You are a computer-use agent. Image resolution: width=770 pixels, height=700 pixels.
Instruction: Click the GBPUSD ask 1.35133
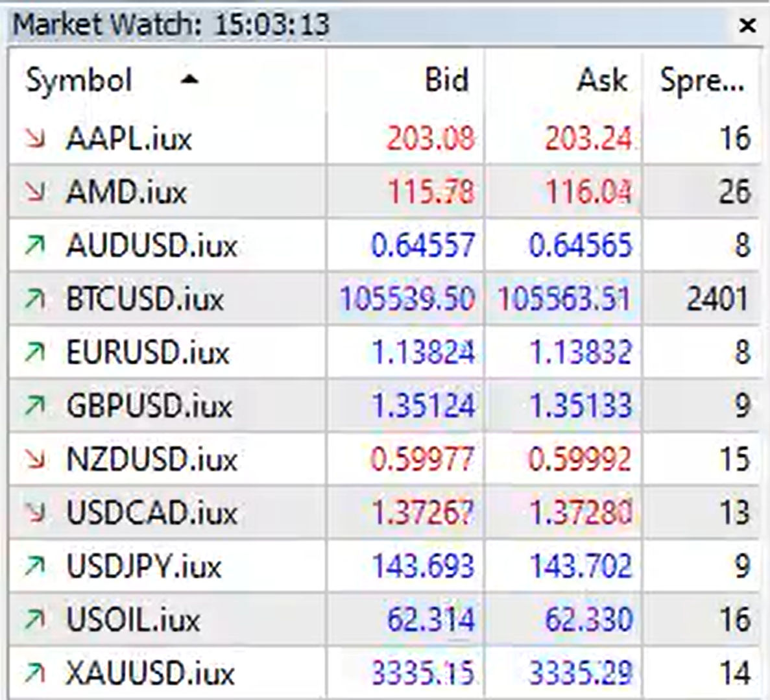click(581, 406)
